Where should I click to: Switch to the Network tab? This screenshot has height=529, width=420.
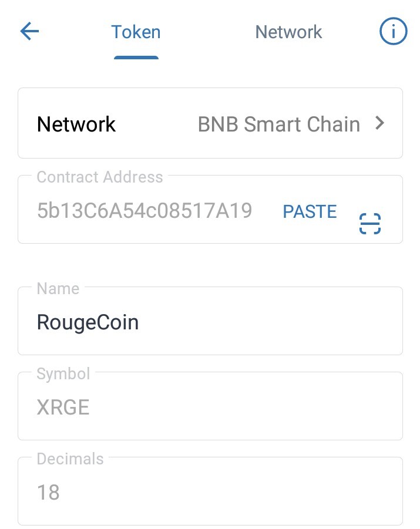(x=288, y=32)
